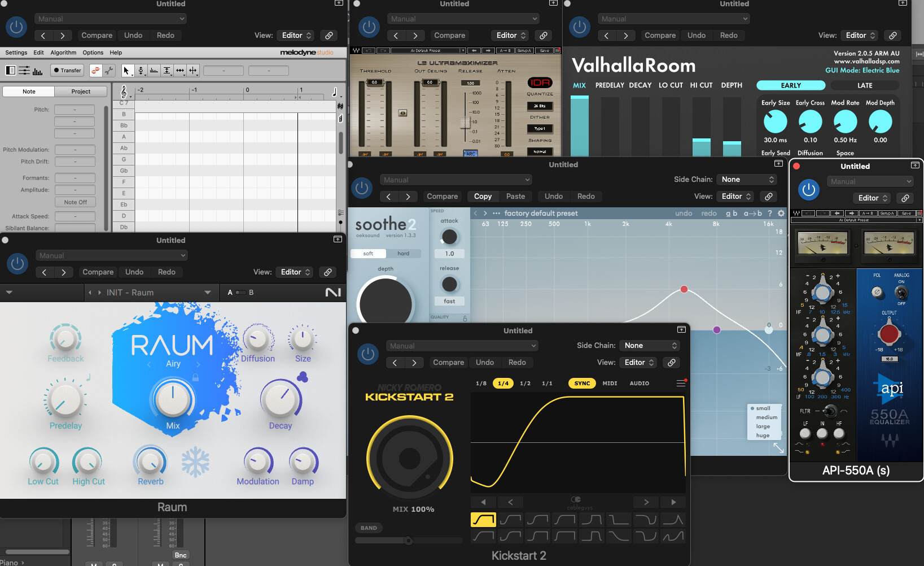Image resolution: width=924 pixels, height=566 pixels.
Task: Click the link icon in the ValhallaRoom header
Action: point(893,36)
